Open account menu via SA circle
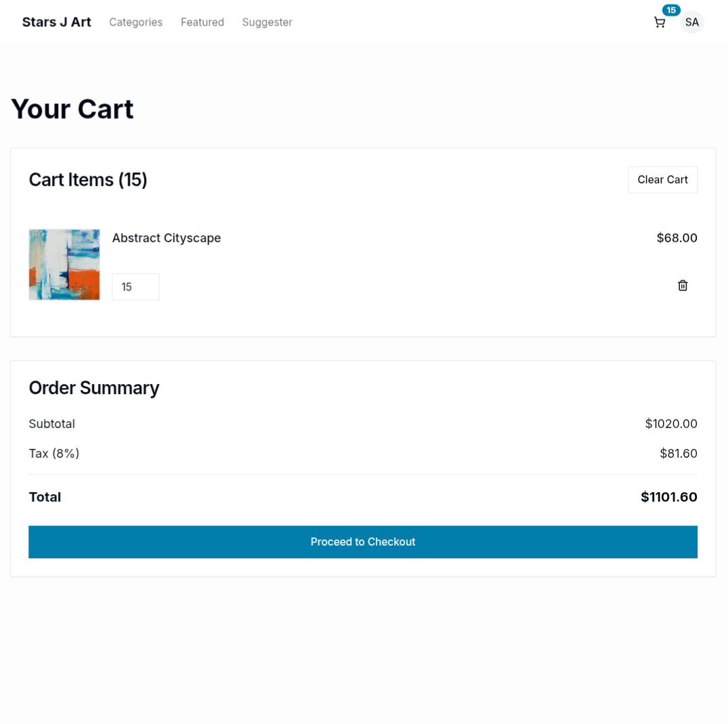728x724 pixels. (x=691, y=22)
